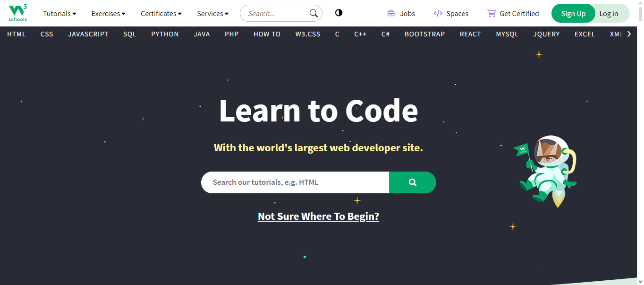Click the green search button in the hero
Viewport: 644px width, 285px height.
pos(412,182)
